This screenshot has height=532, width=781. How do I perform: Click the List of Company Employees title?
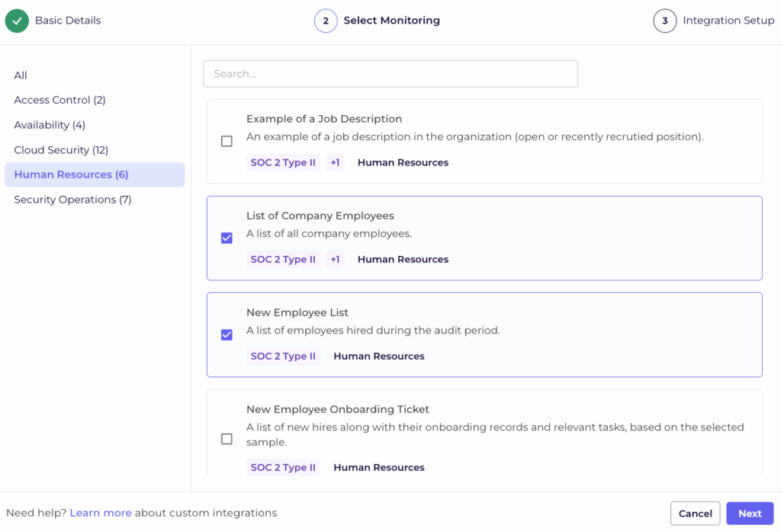320,216
